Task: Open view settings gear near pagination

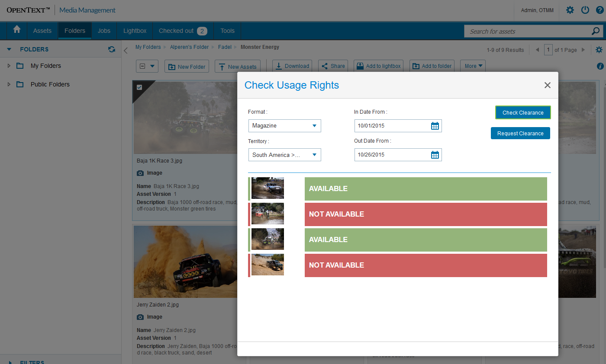Action: tap(599, 50)
